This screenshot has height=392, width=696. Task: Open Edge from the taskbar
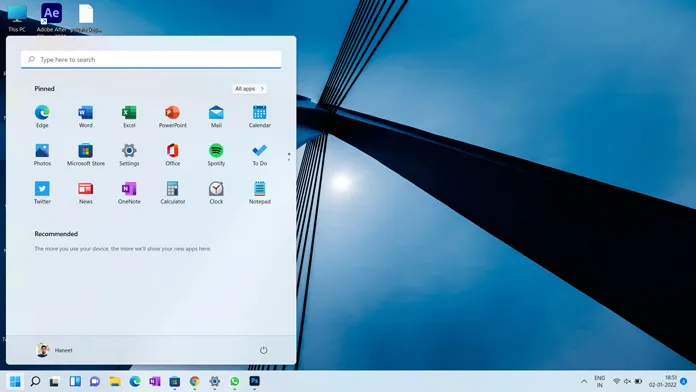[x=135, y=381]
